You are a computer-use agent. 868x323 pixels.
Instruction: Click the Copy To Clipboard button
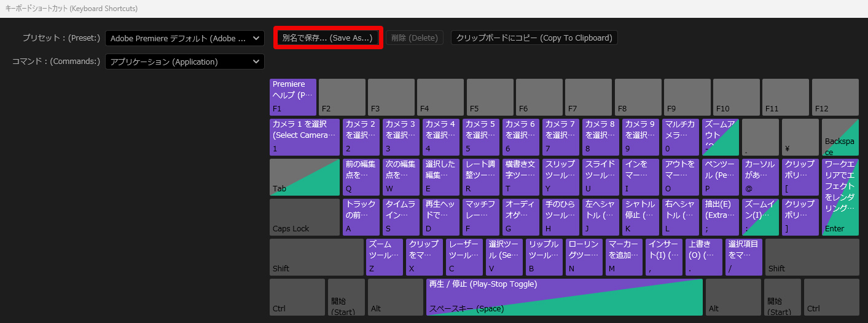534,38
